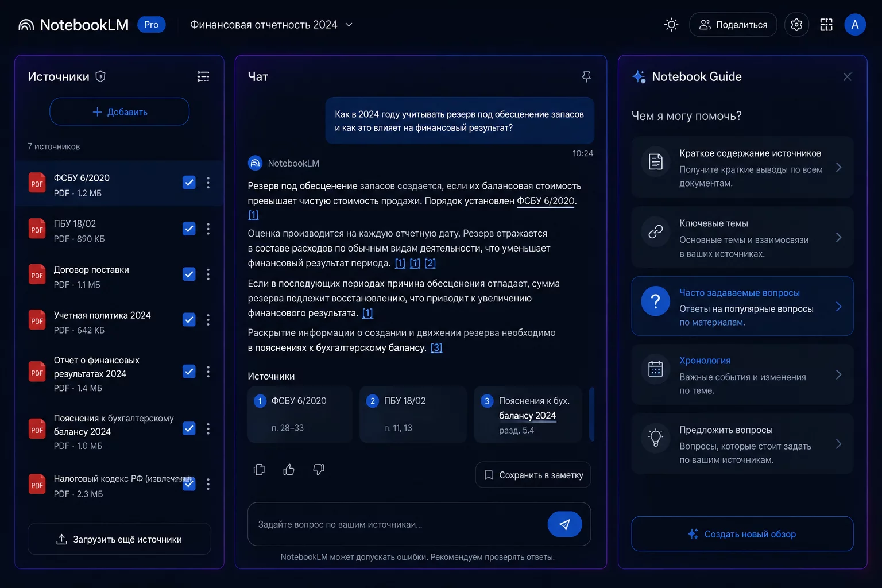Select the ПБУ 18/02 source row title
The height and width of the screenshot is (588, 882).
pyautogui.click(x=75, y=223)
